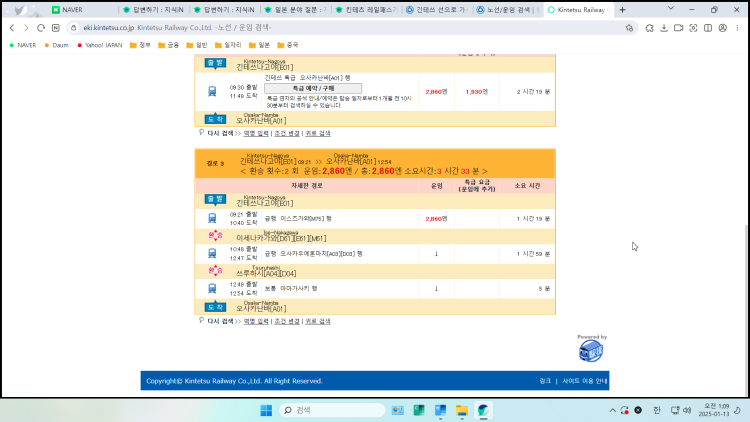This screenshot has width=750, height=422.
Task: Expand the 정부 bookmark folder
Action: (140, 45)
